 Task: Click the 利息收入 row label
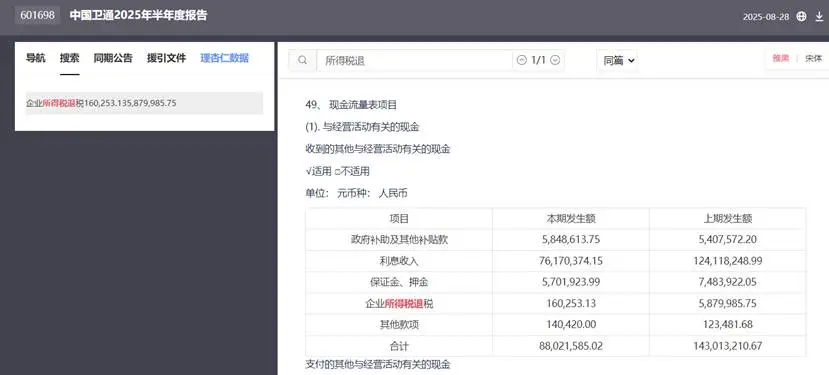(399, 261)
